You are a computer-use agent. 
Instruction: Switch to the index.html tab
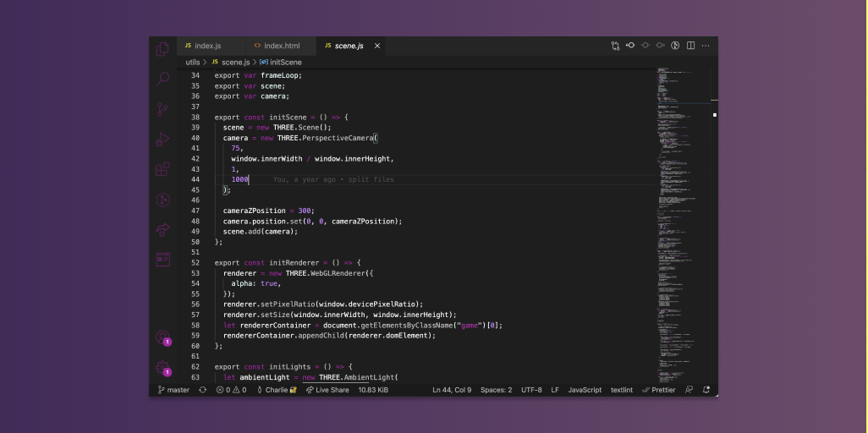[x=281, y=46]
